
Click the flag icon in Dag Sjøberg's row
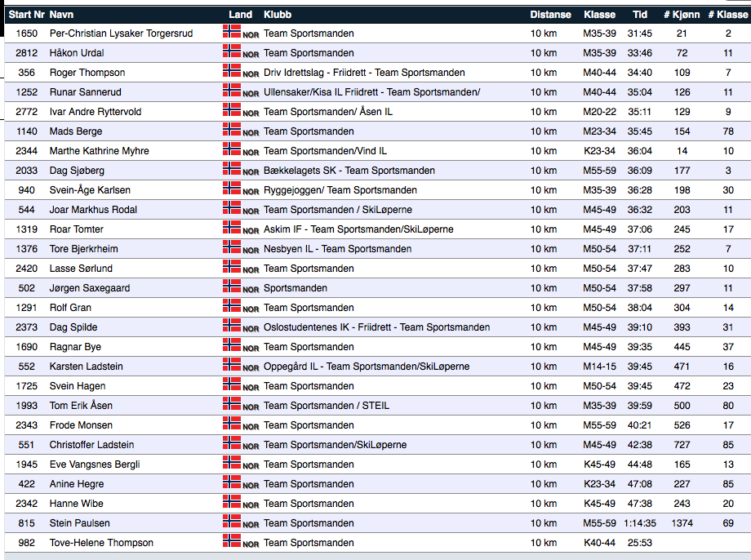tap(232, 169)
